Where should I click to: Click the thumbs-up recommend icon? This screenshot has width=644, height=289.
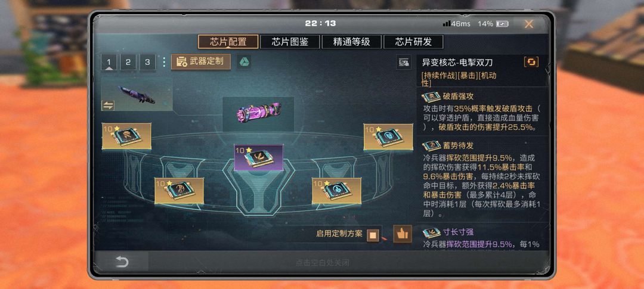pos(402,234)
